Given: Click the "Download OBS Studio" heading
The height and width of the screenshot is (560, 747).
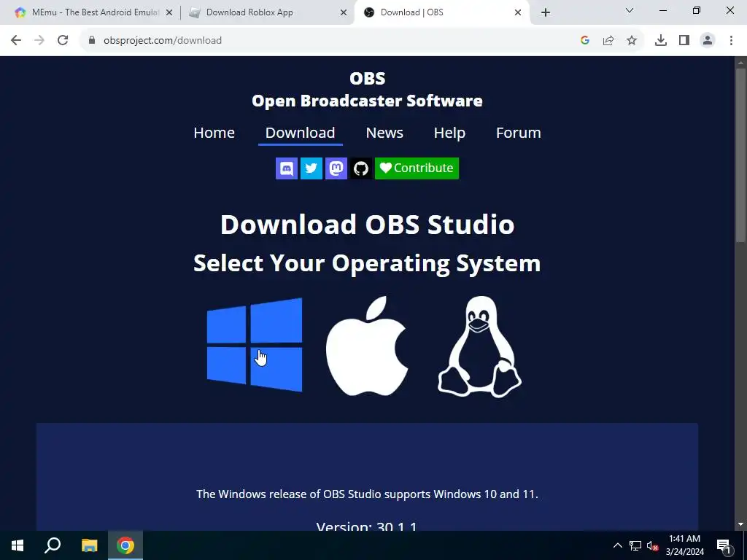Looking at the screenshot, I should click(x=367, y=225).
